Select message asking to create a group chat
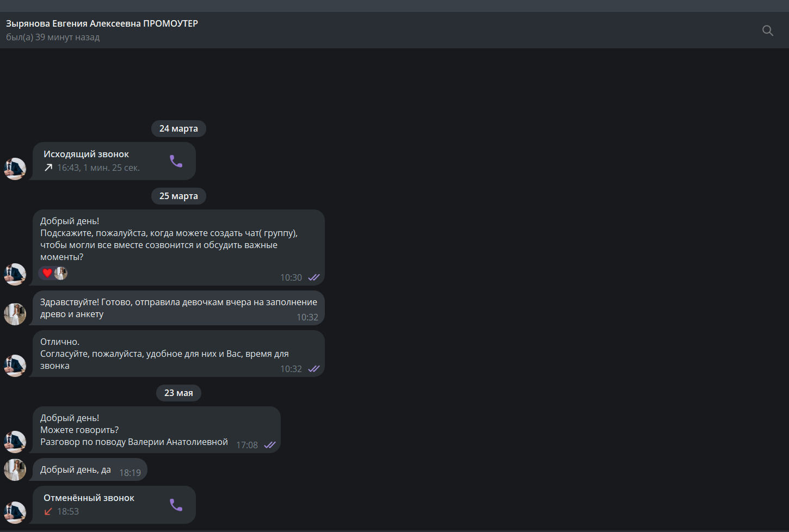This screenshot has width=789, height=532. coord(178,248)
